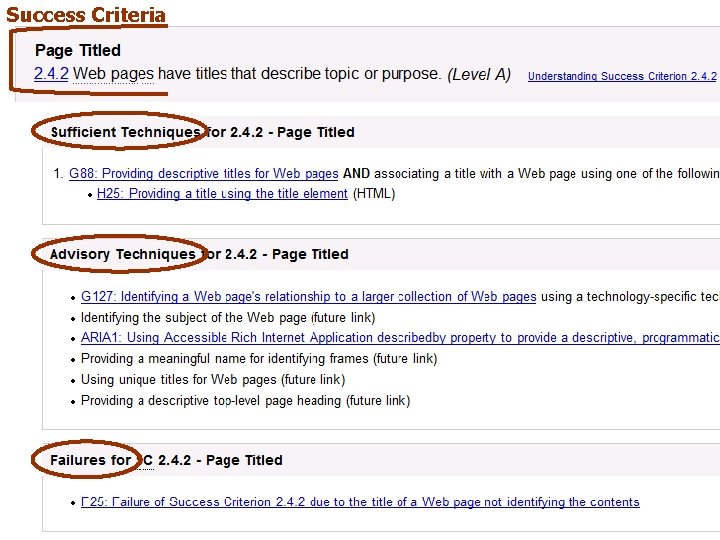Click 'Sufficient Techniques for 2.4.2' heading
The image size is (720, 540).
point(202,132)
